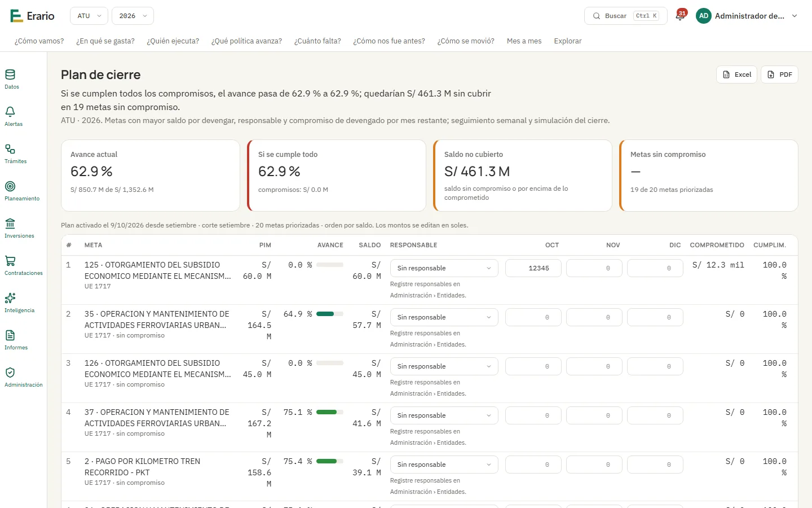The width and height of the screenshot is (812, 508).
Task: Expand the Administrador account menu chevron
Action: [795, 16]
